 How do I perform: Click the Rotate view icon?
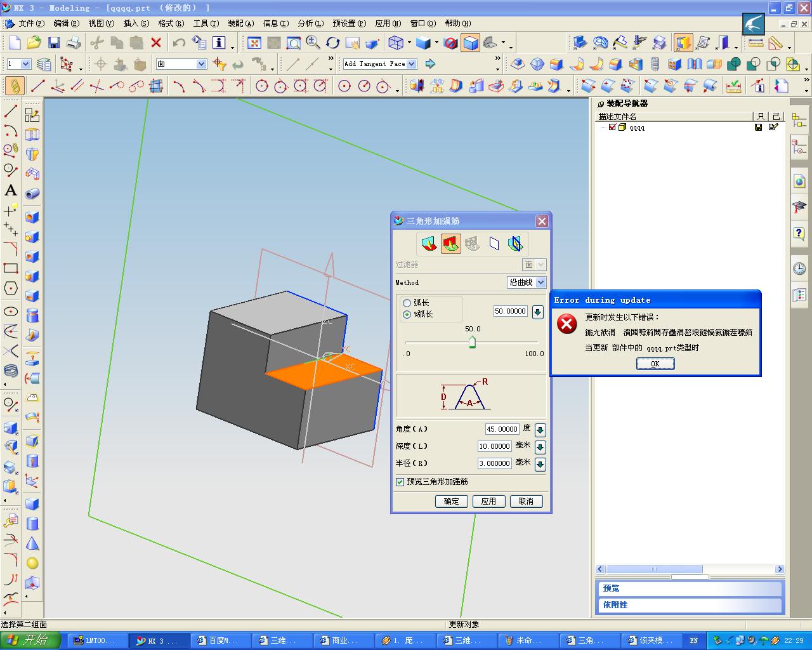click(x=333, y=43)
